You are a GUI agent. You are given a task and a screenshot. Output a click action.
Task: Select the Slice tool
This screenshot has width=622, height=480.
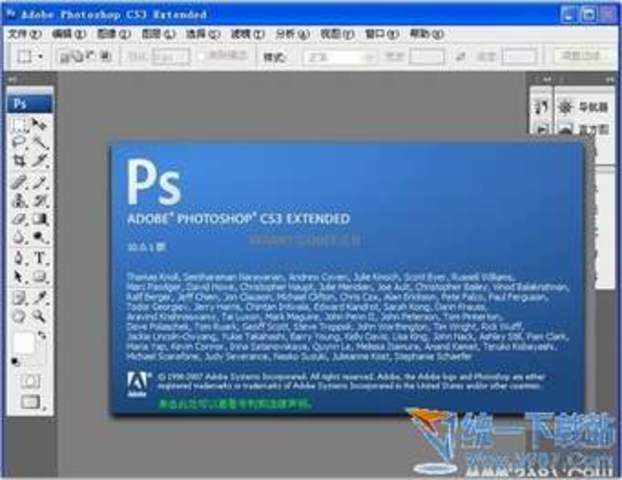pos(40,161)
